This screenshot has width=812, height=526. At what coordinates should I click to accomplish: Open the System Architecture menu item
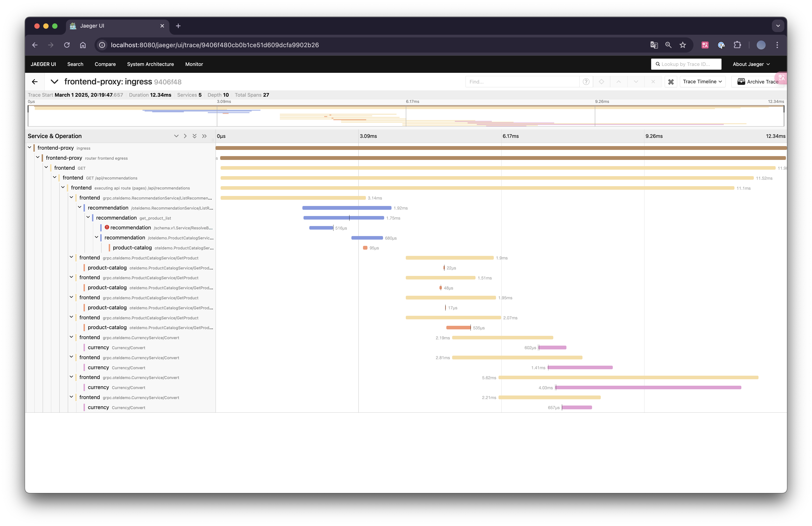click(150, 64)
